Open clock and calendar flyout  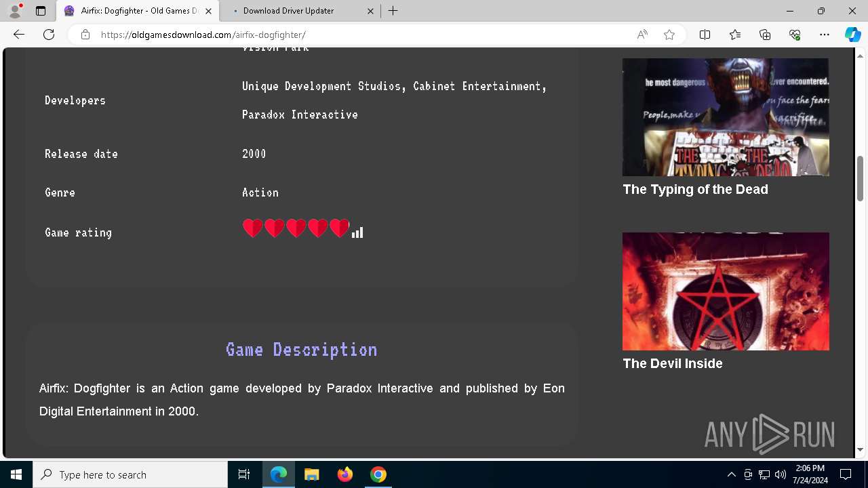(x=810, y=474)
